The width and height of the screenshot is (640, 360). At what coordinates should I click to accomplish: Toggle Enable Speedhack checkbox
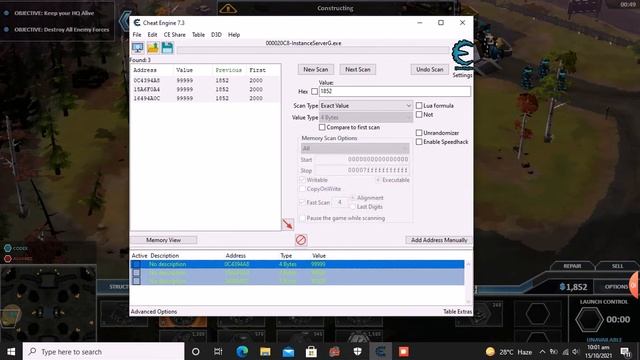pyautogui.click(x=419, y=142)
